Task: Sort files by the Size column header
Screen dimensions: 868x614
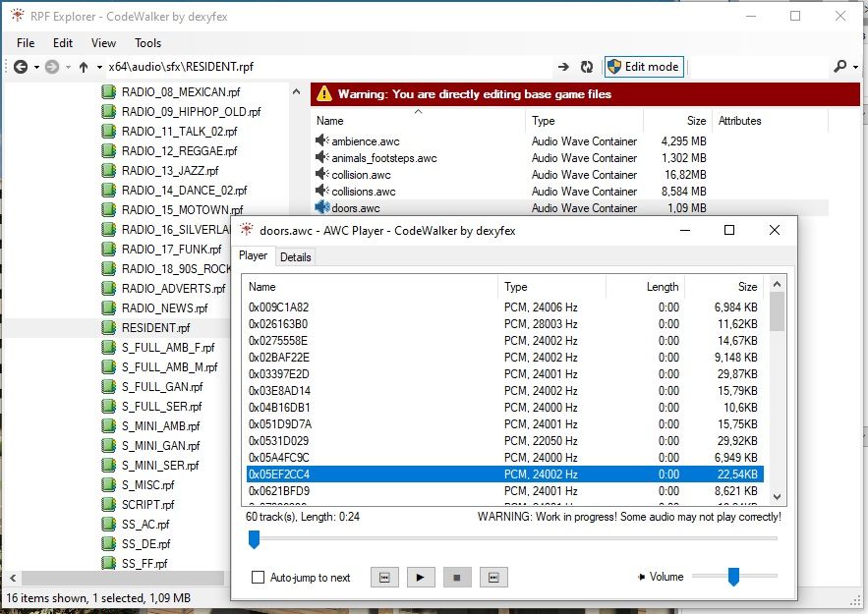Action: [x=677, y=121]
